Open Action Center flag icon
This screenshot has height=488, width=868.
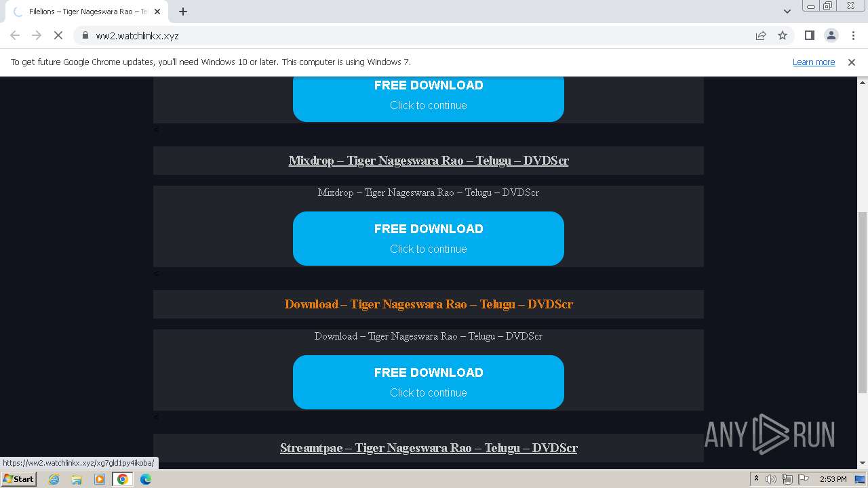coord(804,479)
